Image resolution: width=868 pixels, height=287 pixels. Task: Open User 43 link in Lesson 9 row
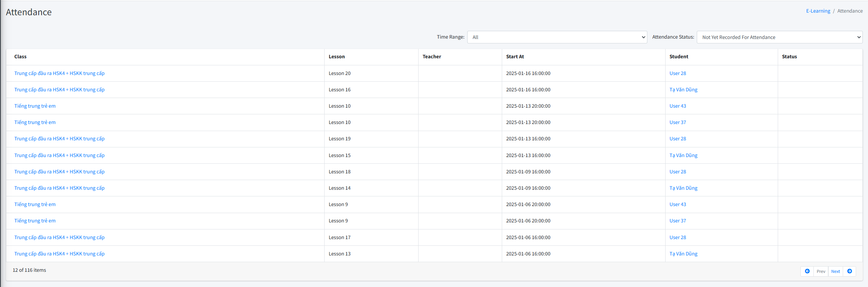(677, 205)
